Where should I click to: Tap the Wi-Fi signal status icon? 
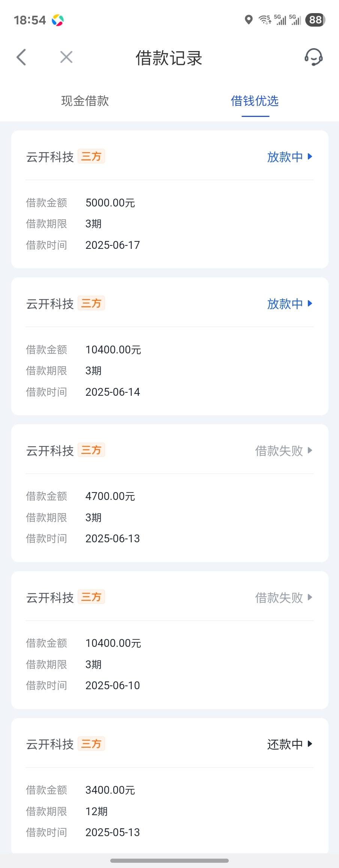click(x=265, y=19)
